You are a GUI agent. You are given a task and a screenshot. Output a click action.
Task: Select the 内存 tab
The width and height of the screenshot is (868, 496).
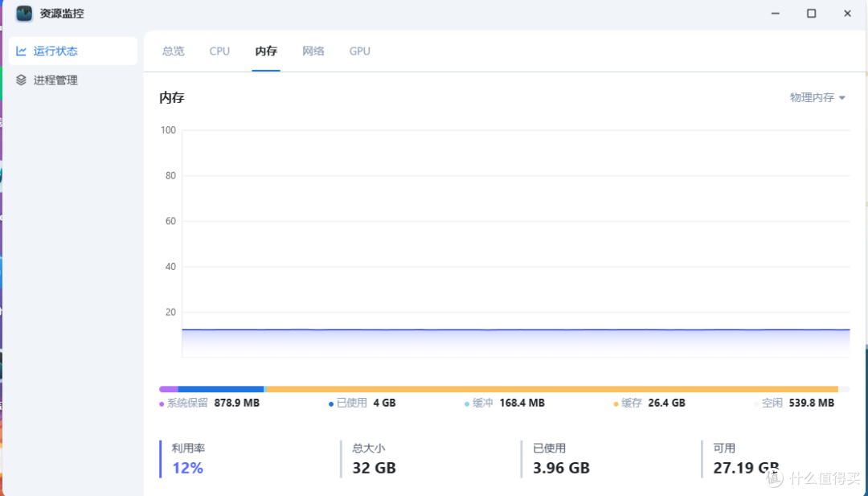click(x=266, y=51)
